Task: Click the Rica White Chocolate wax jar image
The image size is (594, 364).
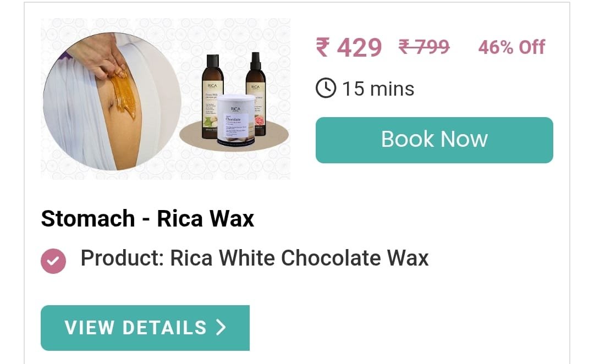Action: (235, 120)
